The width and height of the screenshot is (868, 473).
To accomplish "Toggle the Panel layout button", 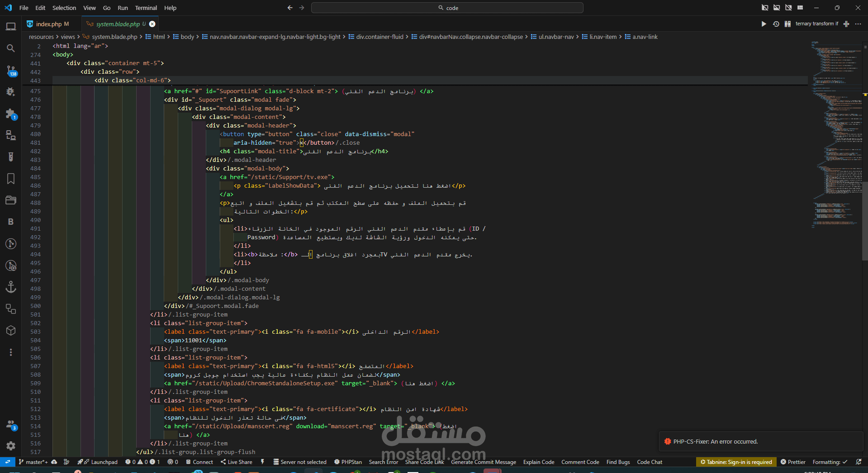I will coord(777,8).
